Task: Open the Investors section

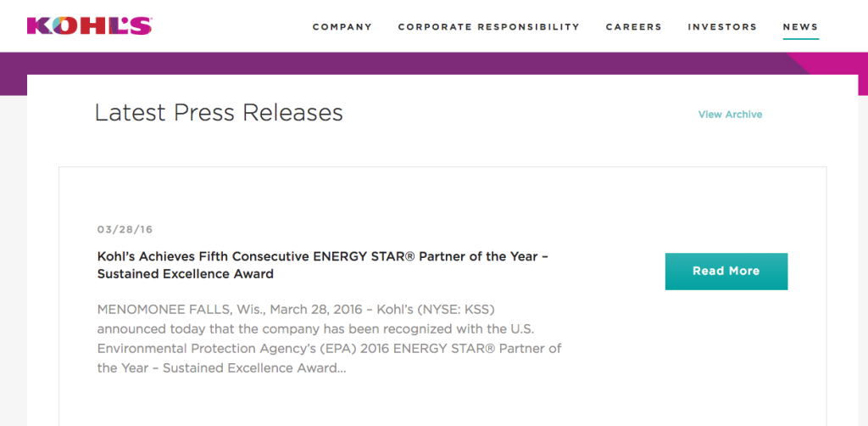Action: pos(722,26)
